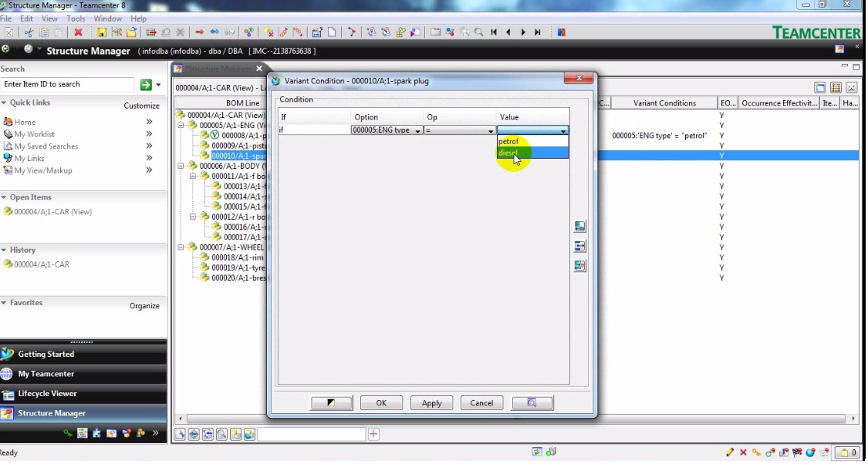The image size is (868, 464).
Task: Click the last-record navigation arrow in toolbar
Action: (536, 32)
